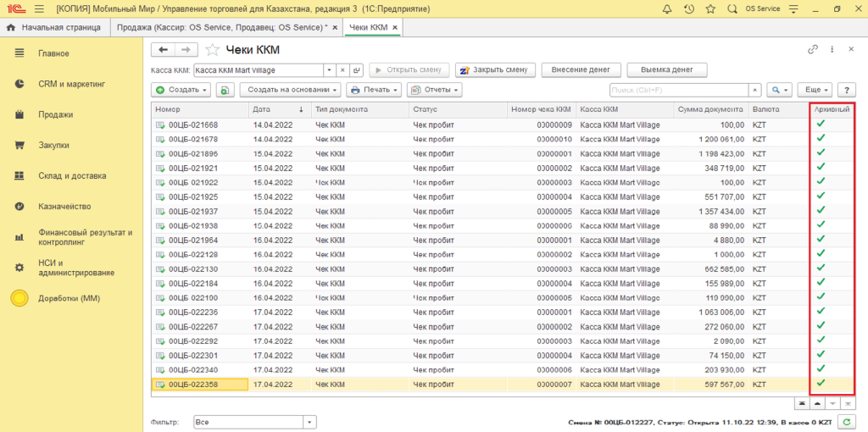Screen dimensions: 868x432
Task: Click the copy document icon next to Создать
Action: click(x=225, y=90)
